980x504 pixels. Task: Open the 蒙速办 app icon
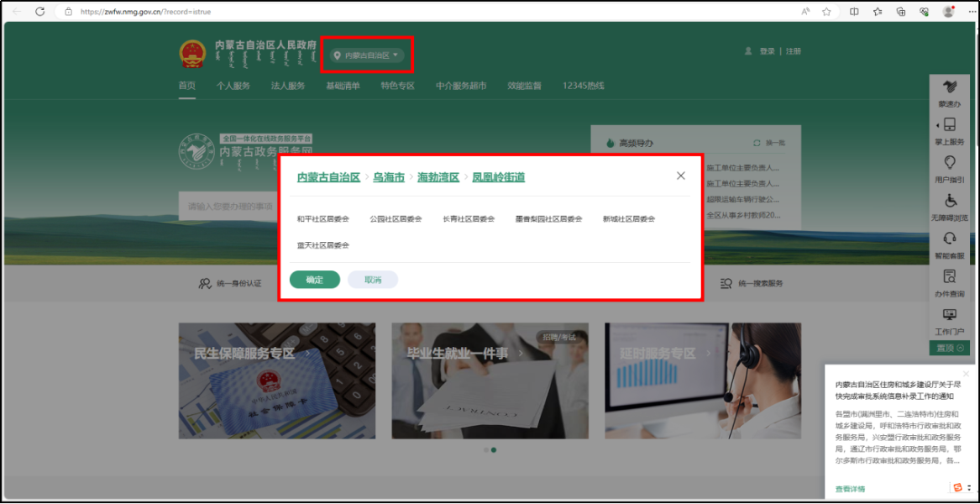[950, 92]
